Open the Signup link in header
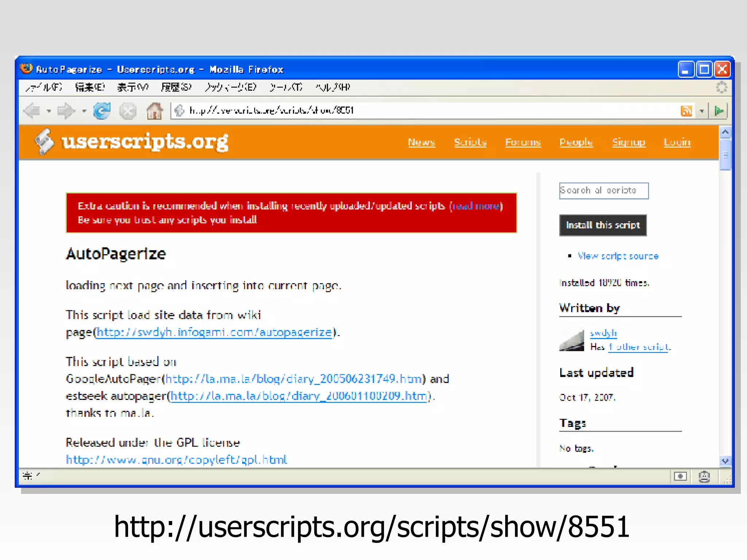This screenshot has width=747, height=560. (629, 142)
